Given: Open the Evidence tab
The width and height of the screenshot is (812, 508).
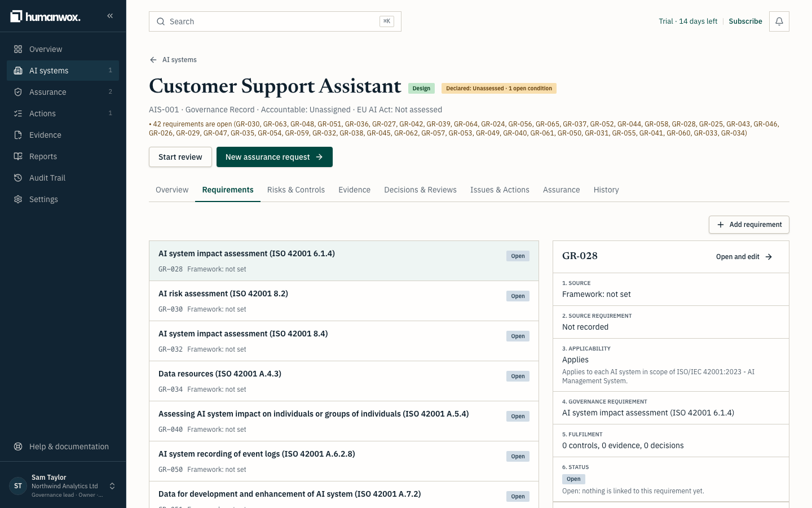Looking at the screenshot, I should coord(355,190).
